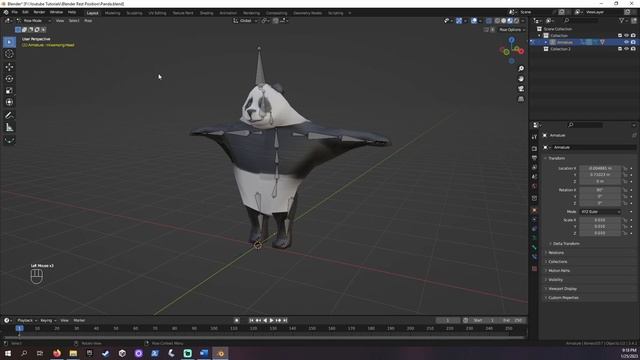Expand the Motion Paths panel
Viewport: 640px width, 360px height.
pyautogui.click(x=559, y=271)
